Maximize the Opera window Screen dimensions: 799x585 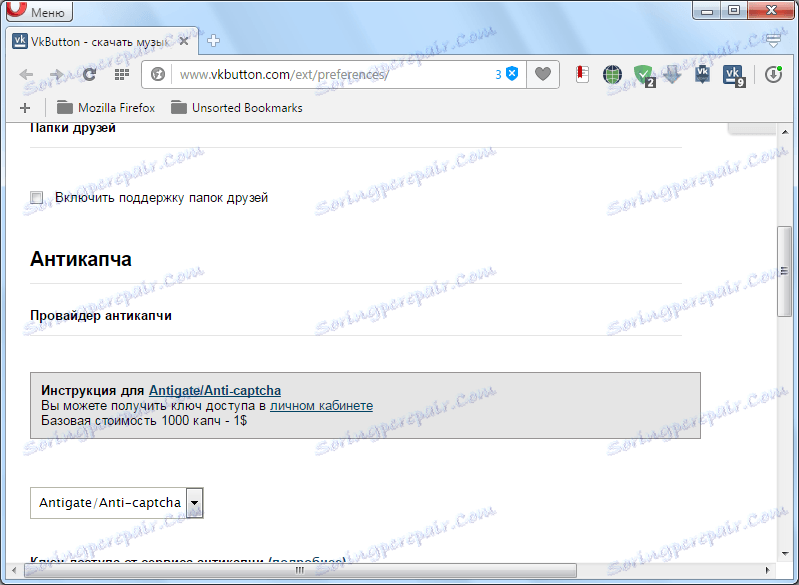pyautogui.click(x=733, y=10)
